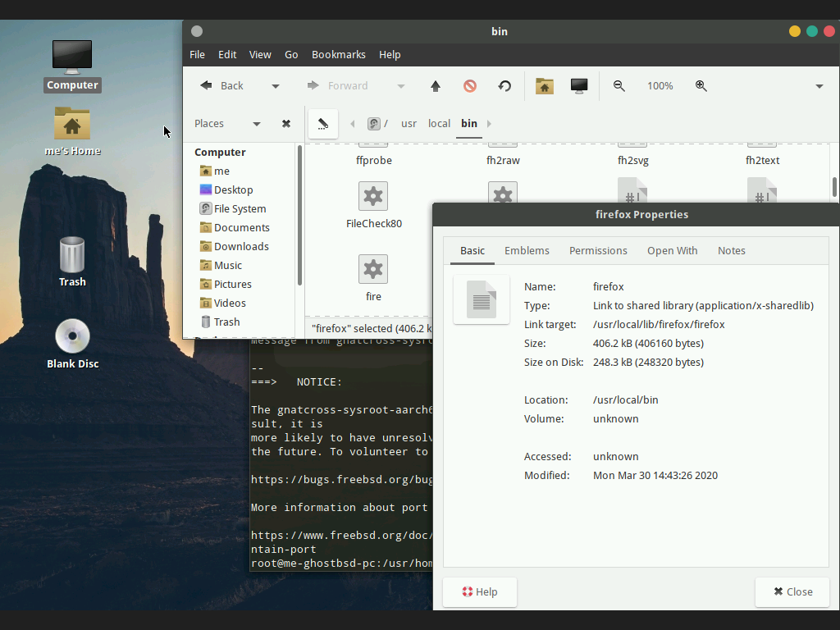Switch to the Basic tab

472,251
